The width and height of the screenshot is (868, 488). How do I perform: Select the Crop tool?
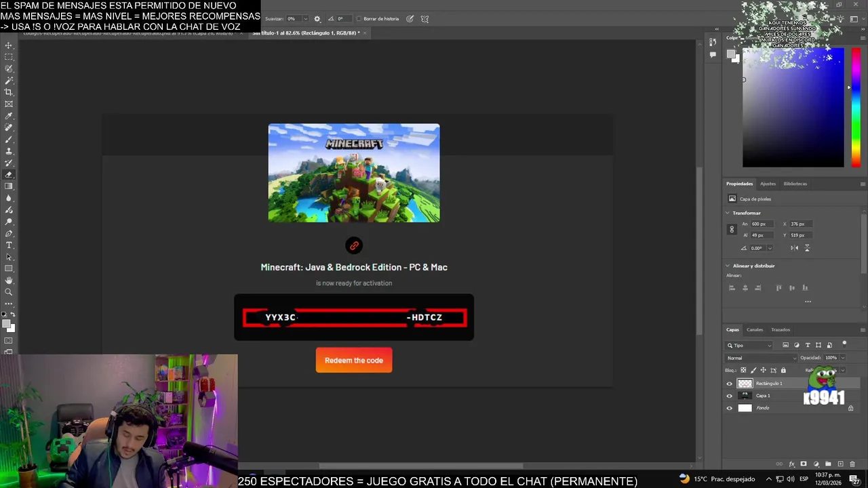pos(9,92)
